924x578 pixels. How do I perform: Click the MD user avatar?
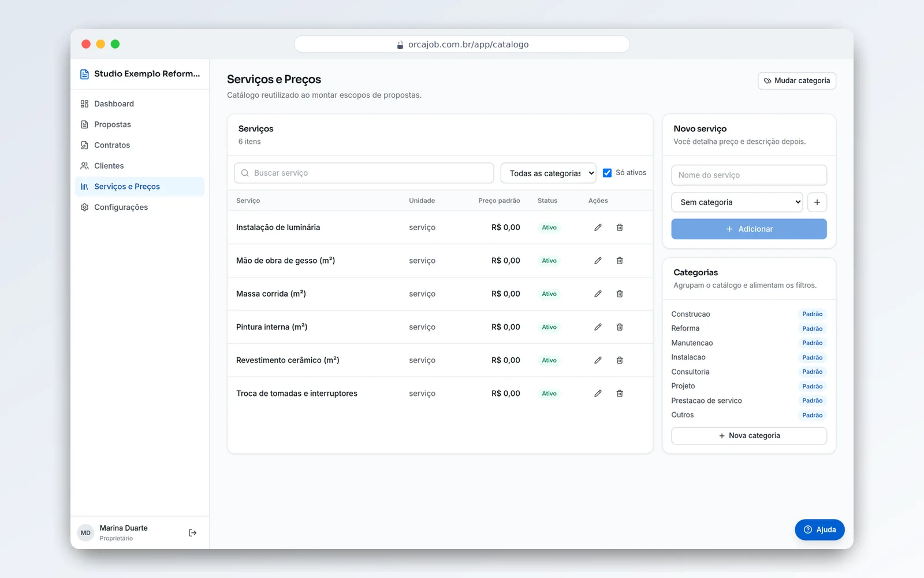[x=85, y=533]
